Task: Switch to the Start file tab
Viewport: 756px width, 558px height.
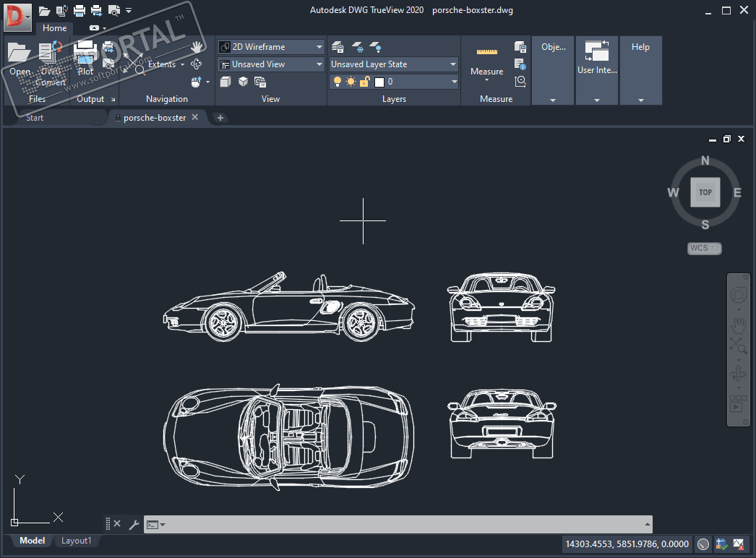Action: tap(35, 118)
